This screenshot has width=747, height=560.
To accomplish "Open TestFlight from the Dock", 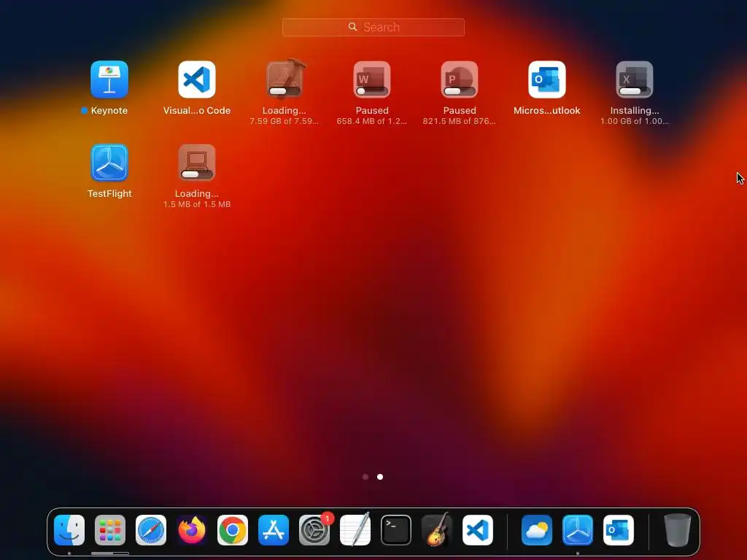I will [578, 530].
